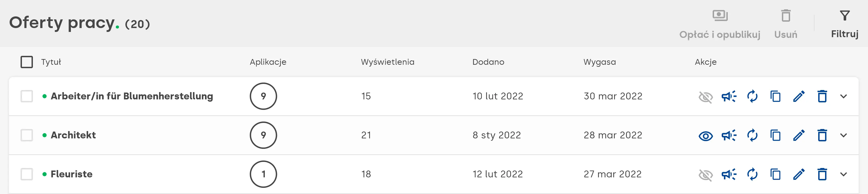The height and width of the screenshot is (194, 868).
Task: Click megaphone icon for Fleuriste row
Action: point(729,174)
